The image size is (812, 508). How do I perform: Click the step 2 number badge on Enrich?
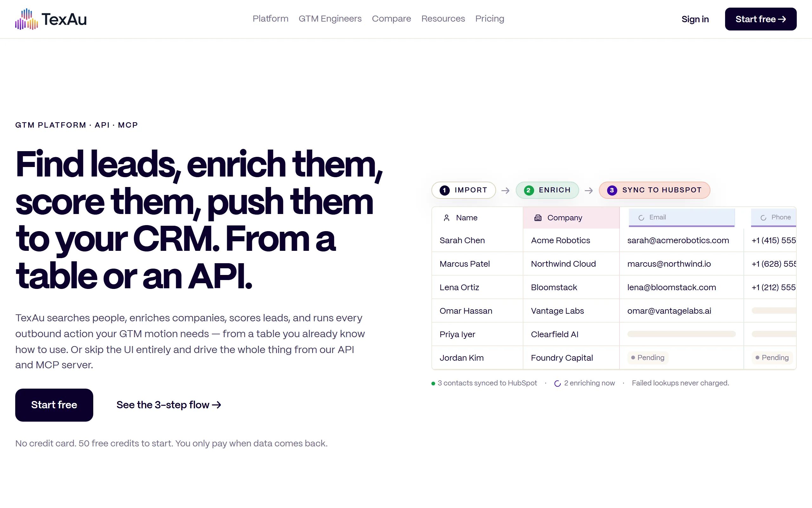click(x=529, y=190)
